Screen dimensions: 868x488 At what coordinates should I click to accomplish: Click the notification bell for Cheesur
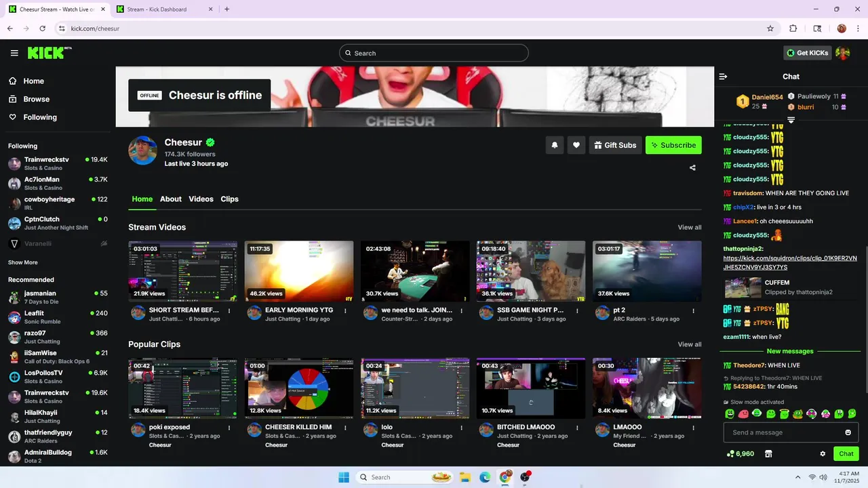555,145
